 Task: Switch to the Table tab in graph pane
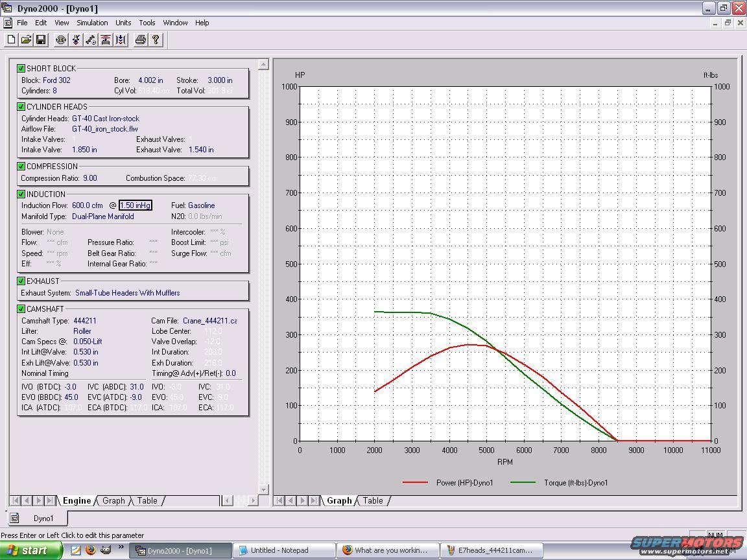click(x=373, y=500)
